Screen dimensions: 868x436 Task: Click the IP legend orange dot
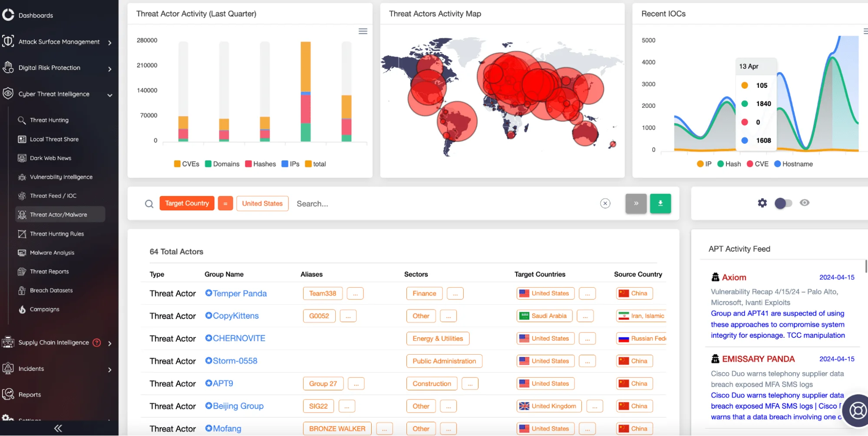700,164
